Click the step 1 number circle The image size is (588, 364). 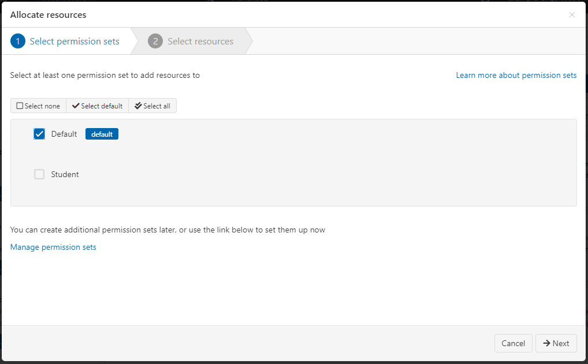pyautogui.click(x=18, y=42)
